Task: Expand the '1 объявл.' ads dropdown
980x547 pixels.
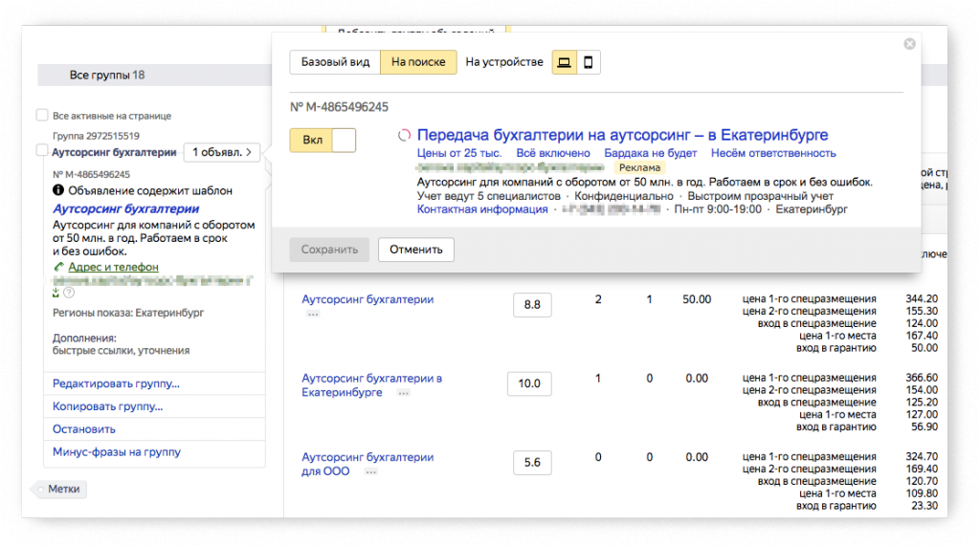Action: coord(221,151)
